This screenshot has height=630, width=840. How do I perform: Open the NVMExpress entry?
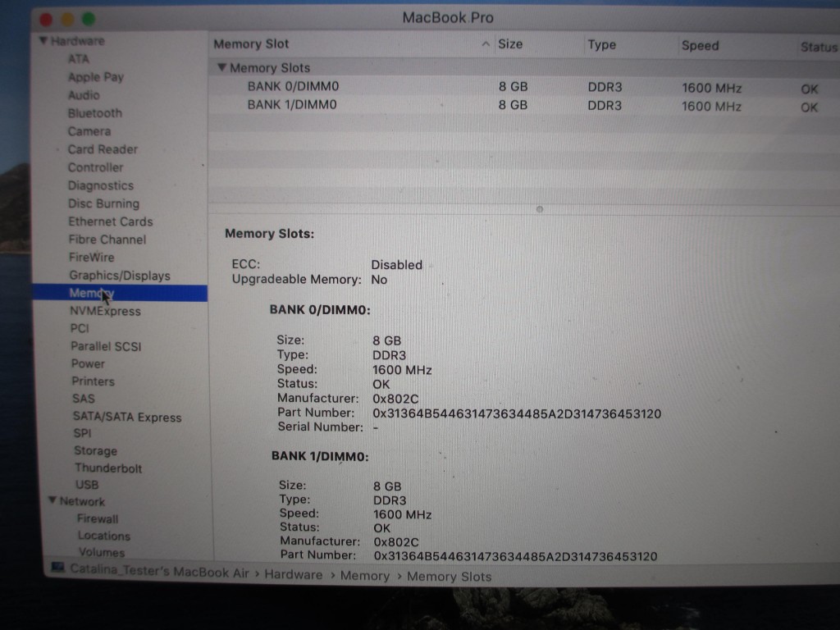coord(105,311)
